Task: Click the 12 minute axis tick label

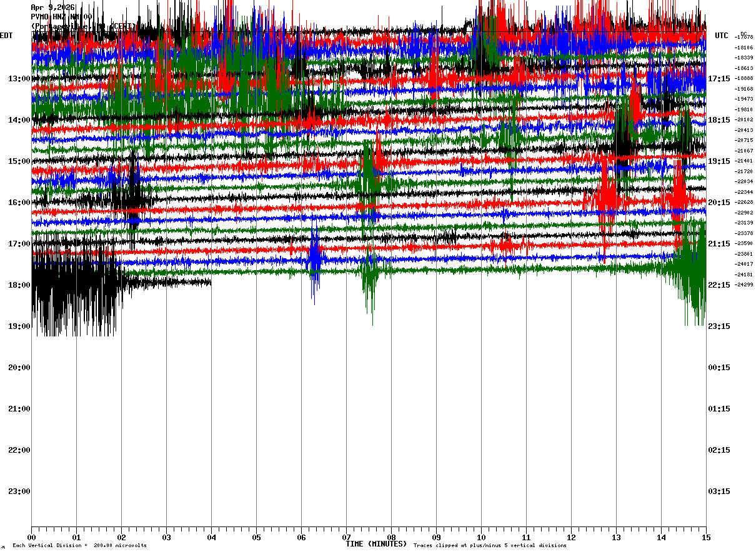Action: (x=571, y=537)
